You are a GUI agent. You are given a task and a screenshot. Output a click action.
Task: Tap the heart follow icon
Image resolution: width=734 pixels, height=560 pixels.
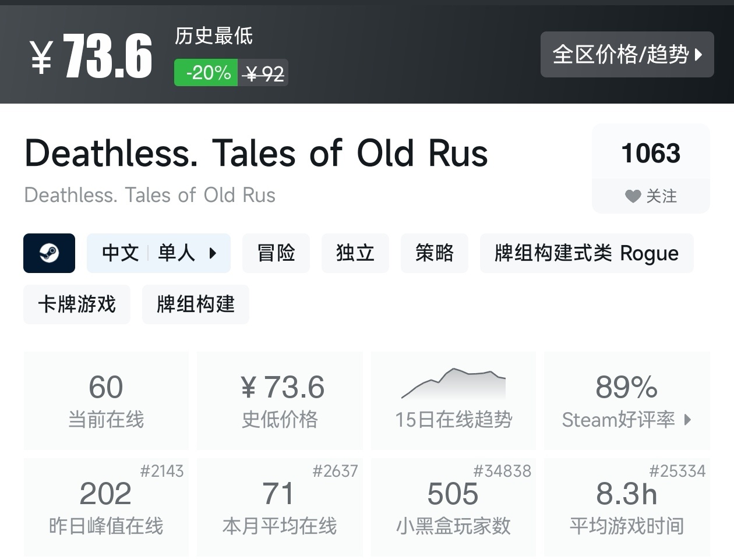point(633,196)
